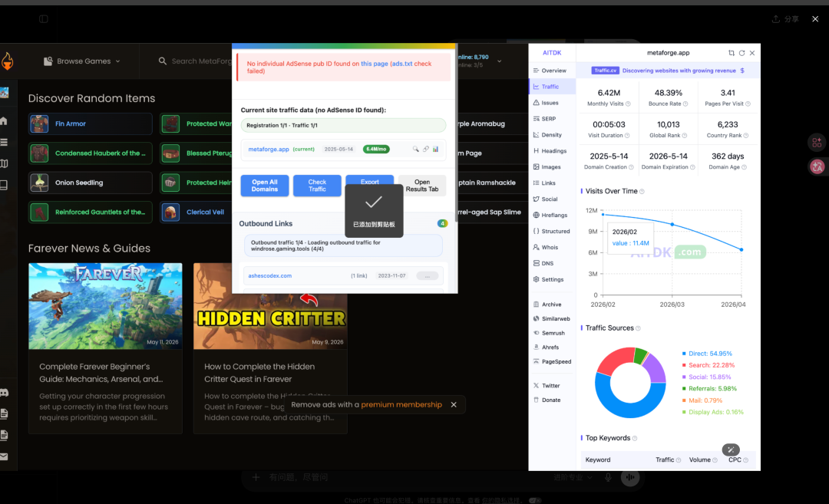Click the Global Rank help icon

pyautogui.click(x=685, y=136)
